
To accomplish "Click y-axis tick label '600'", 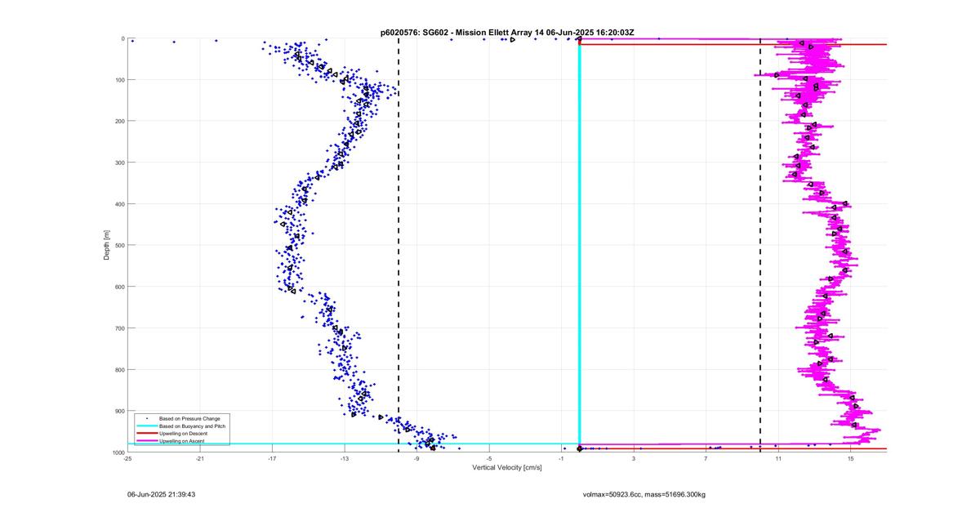I will (x=118, y=287).
